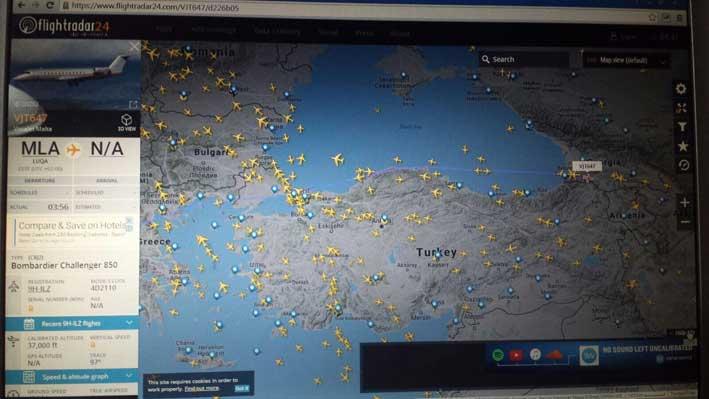The width and height of the screenshot is (709, 399).
Task: Expand Recent 9H-ILZ flights section
Action: [72, 323]
